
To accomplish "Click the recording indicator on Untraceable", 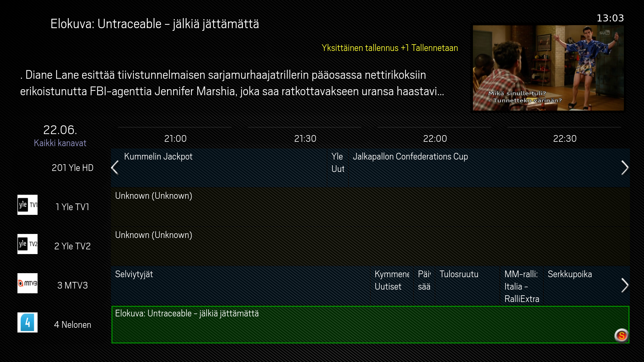I will [x=621, y=335].
